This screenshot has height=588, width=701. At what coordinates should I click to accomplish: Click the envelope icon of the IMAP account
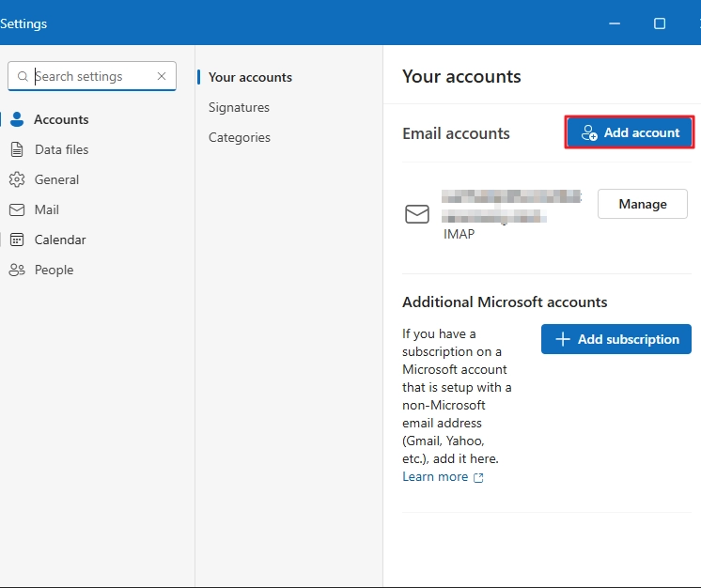pos(417,214)
